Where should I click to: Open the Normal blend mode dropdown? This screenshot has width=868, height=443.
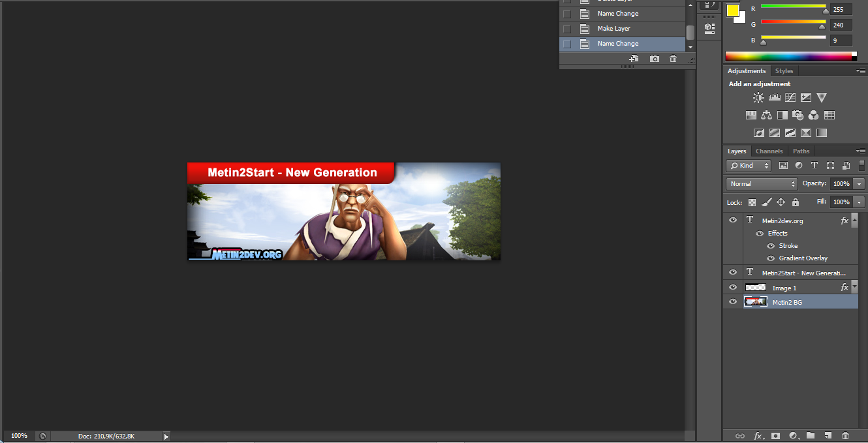click(762, 184)
